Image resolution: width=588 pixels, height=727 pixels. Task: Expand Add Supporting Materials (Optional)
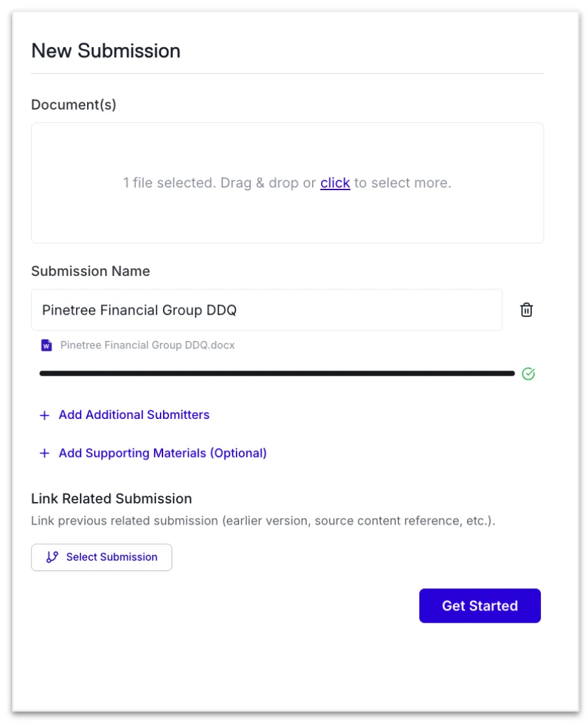(x=153, y=453)
